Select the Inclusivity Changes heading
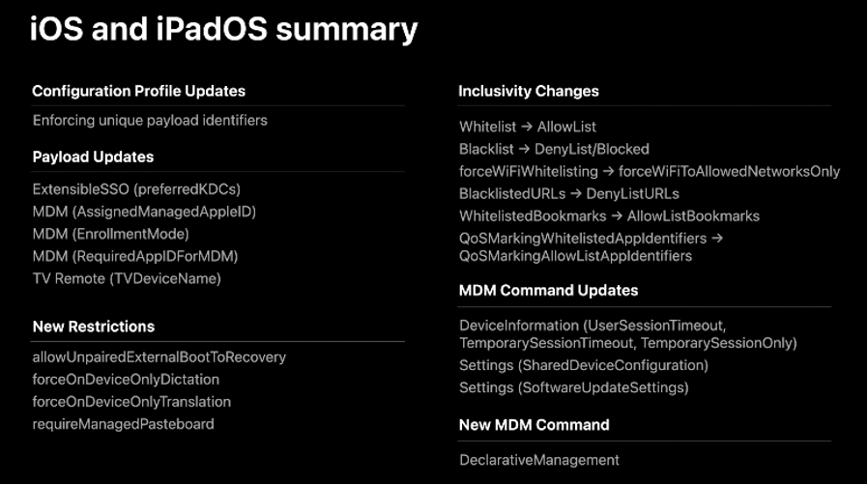Viewport: 868px width, 485px height. point(529,91)
